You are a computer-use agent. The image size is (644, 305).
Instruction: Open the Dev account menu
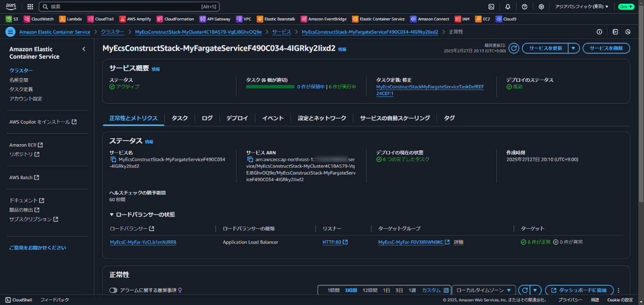coord(626,7)
